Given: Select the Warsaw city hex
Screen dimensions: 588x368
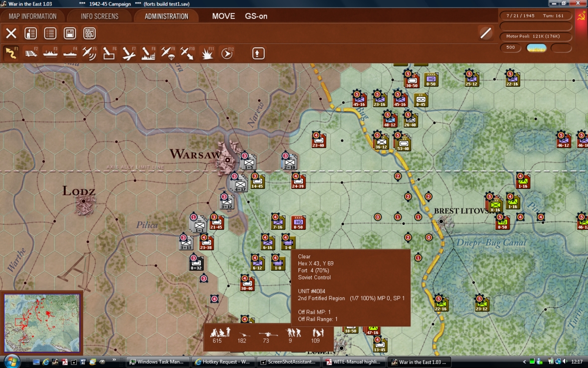Looking at the screenshot, I should (x=227, y=160).
